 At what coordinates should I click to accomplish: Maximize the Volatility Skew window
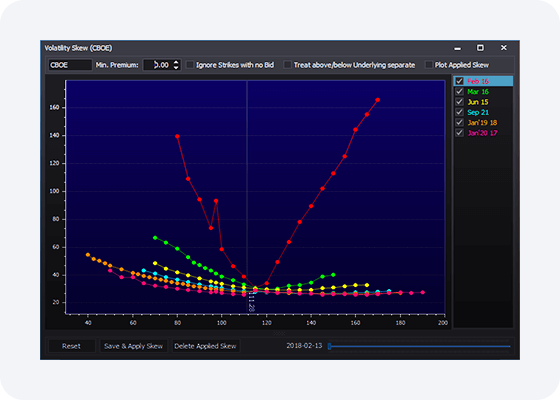[x=480, y=48]
